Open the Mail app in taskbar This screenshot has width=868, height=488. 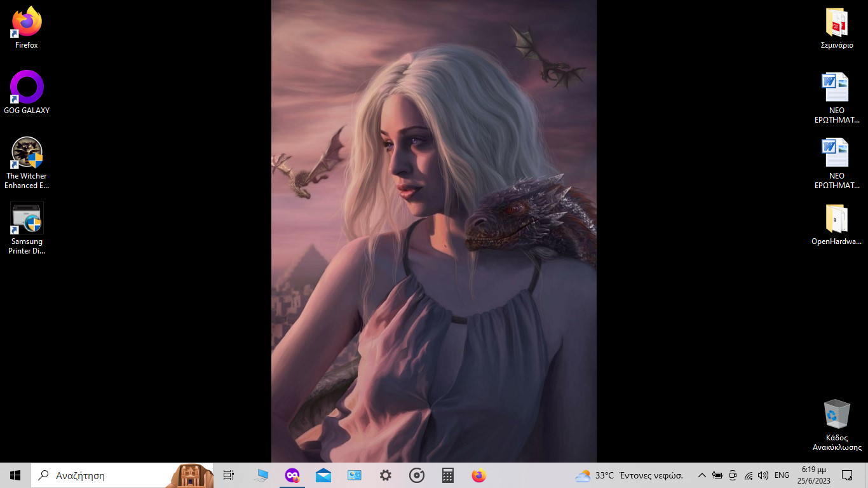click(323, 475)
